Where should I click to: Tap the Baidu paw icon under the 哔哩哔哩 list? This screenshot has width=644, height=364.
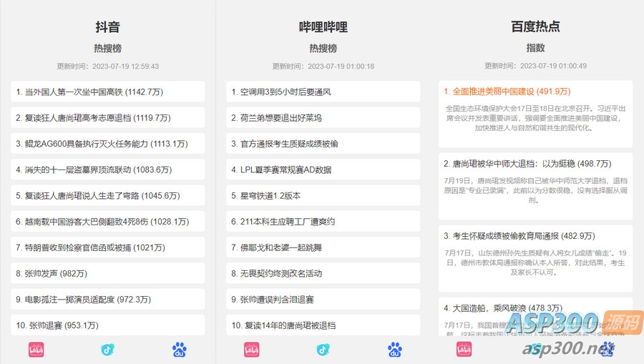coord(395,350)
